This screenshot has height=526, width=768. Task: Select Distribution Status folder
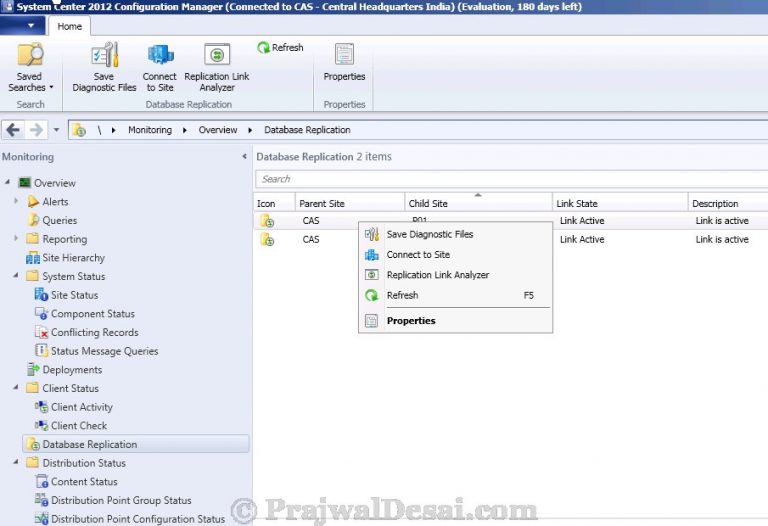pos(32,463)
